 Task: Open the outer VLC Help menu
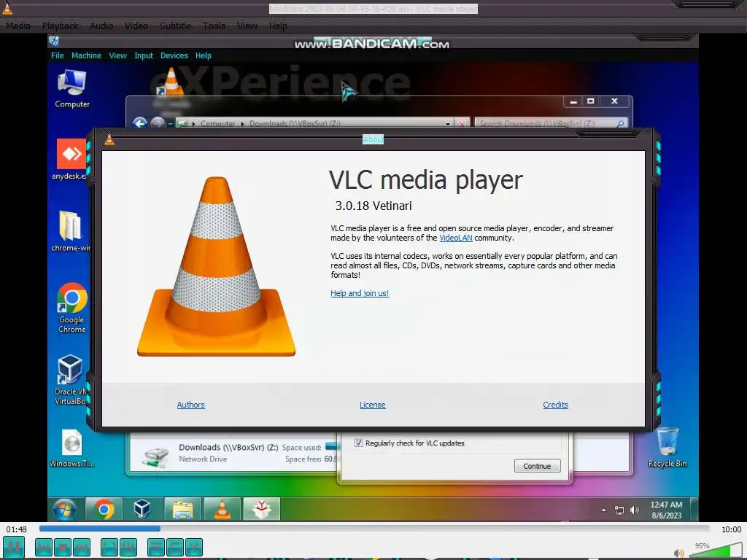click(278, 26)
